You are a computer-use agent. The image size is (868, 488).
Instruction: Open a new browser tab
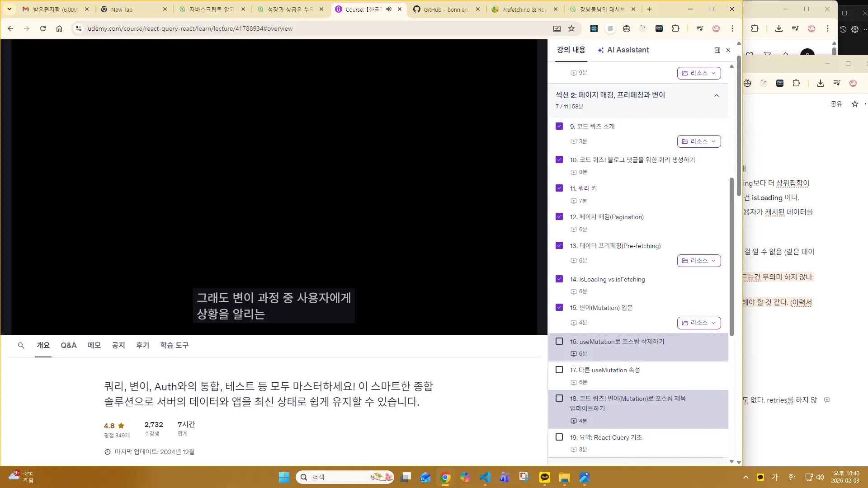(x=650, y=9)
